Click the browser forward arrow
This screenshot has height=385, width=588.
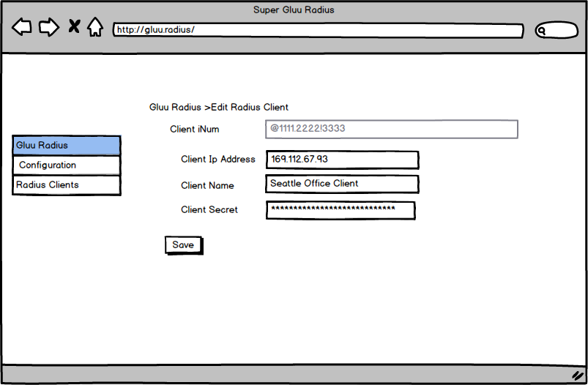tap(49, 27)
